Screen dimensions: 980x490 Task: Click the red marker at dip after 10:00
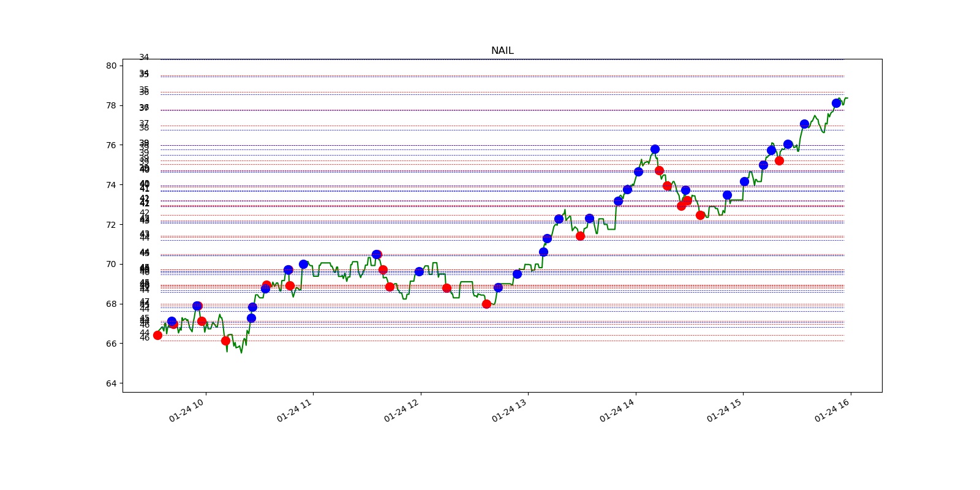[x=225, y=341]
